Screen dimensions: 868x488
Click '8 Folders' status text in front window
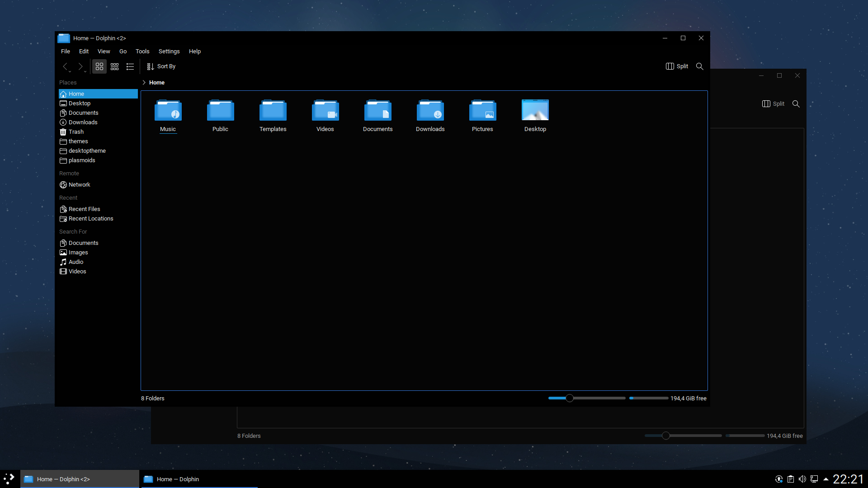pos(153,399)
